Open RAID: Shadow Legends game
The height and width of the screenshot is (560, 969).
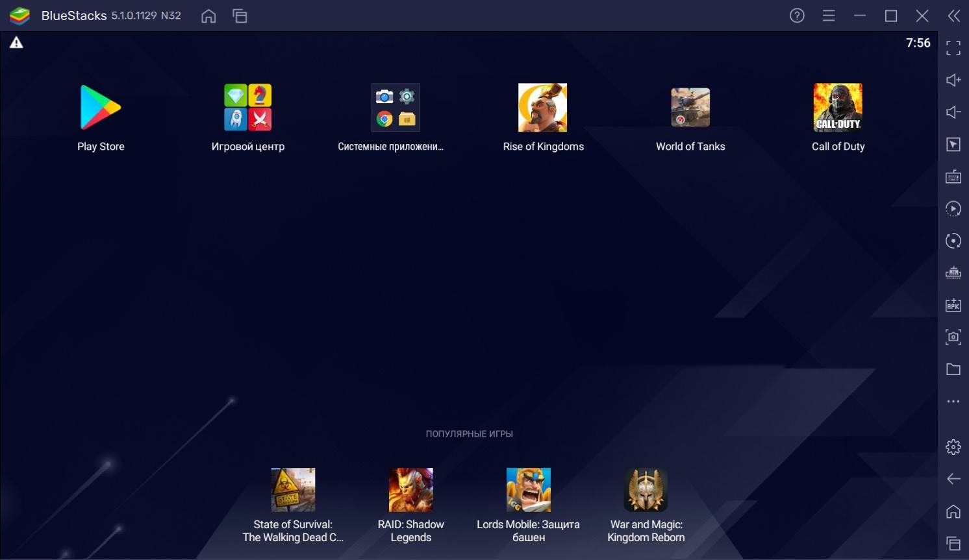410,490
